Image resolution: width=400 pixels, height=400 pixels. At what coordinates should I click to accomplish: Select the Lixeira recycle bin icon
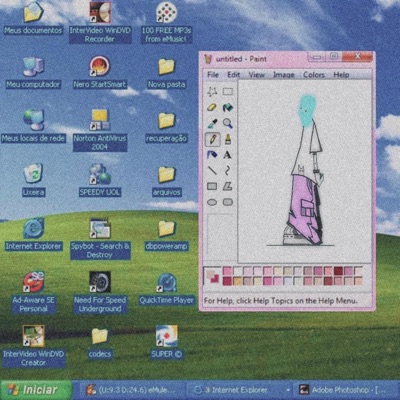33,180
